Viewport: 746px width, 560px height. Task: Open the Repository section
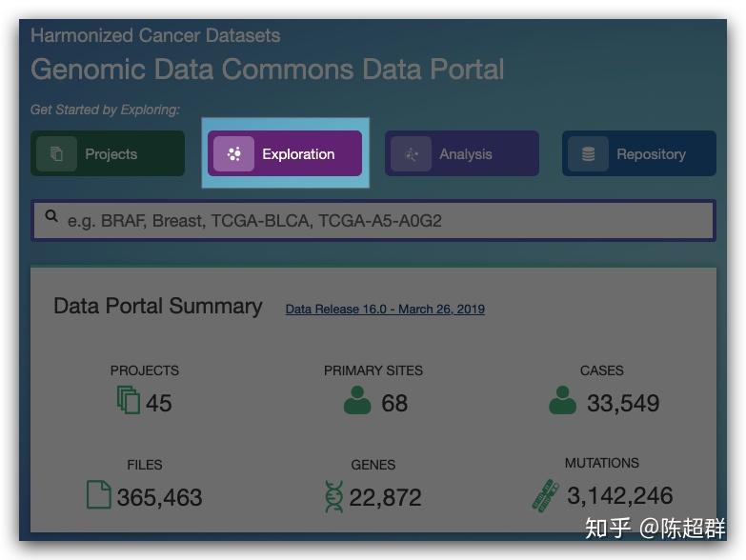coord(639,154)
